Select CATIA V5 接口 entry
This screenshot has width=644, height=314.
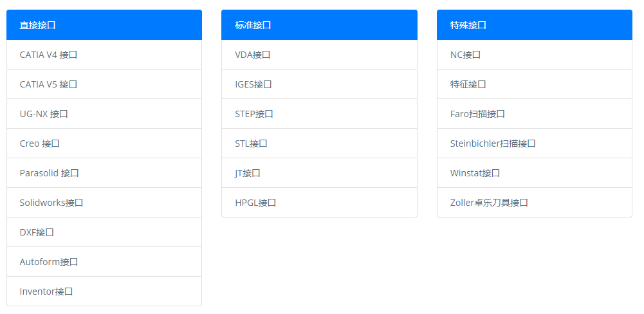point(104,84)
